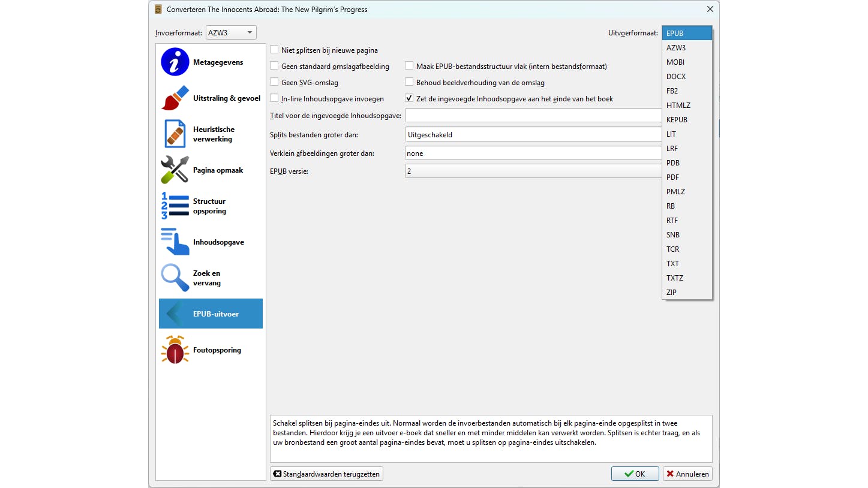Pick HTMLZ from the format list

pos(687,106)
